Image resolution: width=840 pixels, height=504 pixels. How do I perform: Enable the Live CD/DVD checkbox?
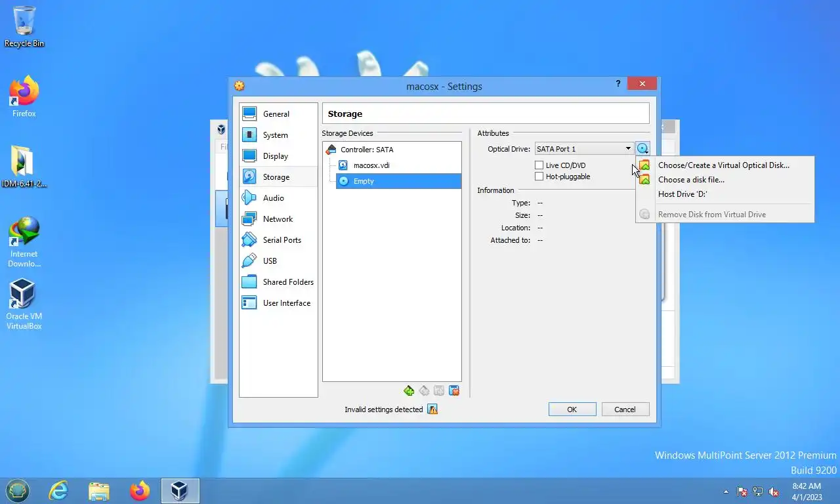pyautogui.click(x=539, y=165)
